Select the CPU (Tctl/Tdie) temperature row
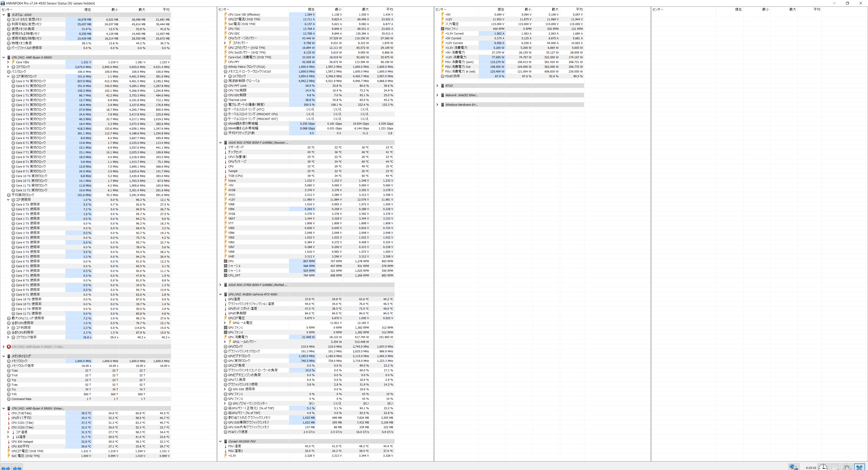The width and height of the screenshot is (868, 470). click(x=21, y=413)
